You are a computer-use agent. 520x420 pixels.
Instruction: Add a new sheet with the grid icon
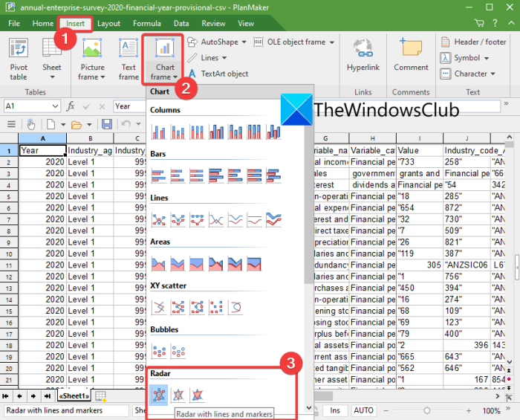[100, 395]
